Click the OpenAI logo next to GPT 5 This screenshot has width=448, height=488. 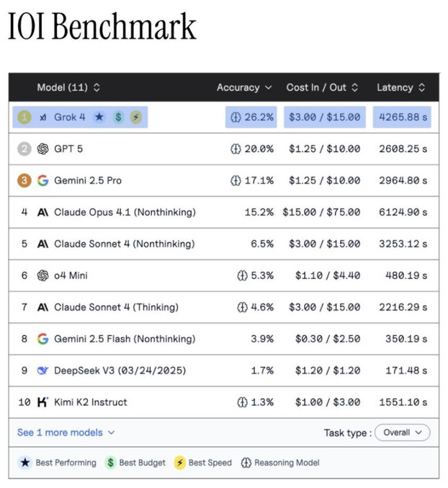(x=42, y=148)
